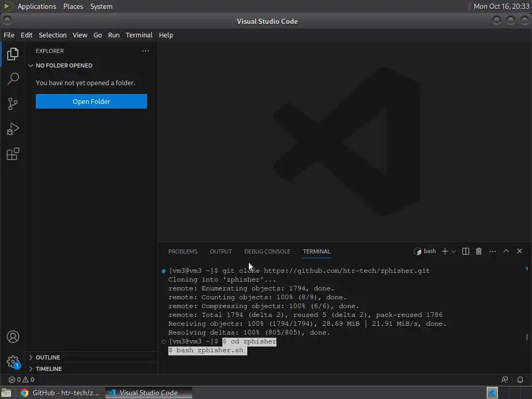This screenshot has width=532, height=399.
Task: Launch a new terminal with plus icon
Action: (x=445, y=251)
